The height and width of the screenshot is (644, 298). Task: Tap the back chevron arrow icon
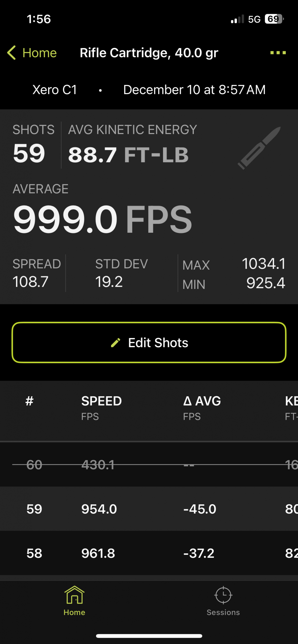12,53
